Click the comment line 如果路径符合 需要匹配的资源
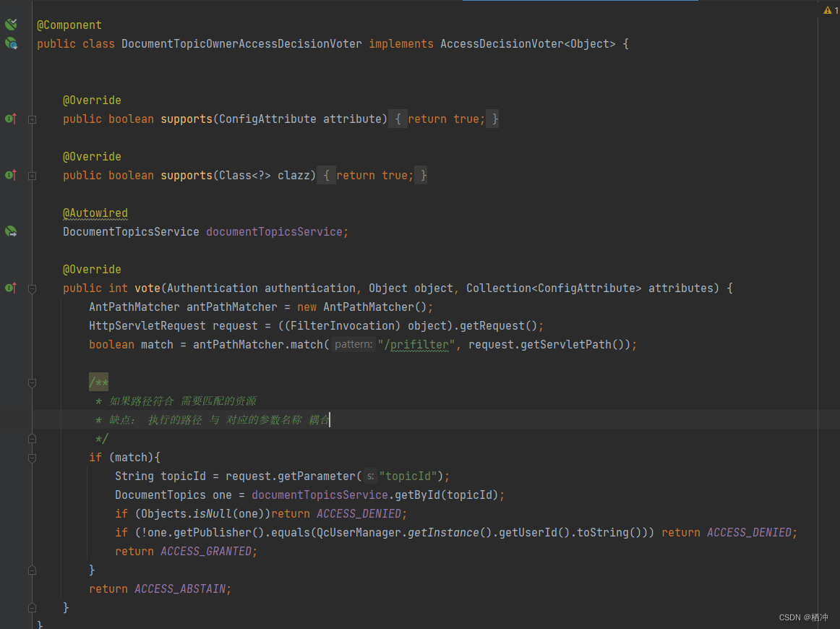Screen dimensions: 840x629 [x=176, y=401]
